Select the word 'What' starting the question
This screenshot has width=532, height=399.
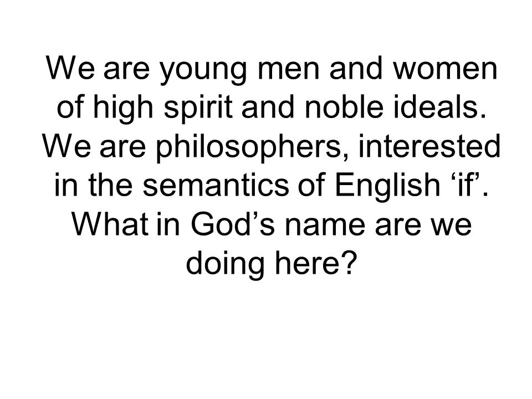(x=111, y=224)
